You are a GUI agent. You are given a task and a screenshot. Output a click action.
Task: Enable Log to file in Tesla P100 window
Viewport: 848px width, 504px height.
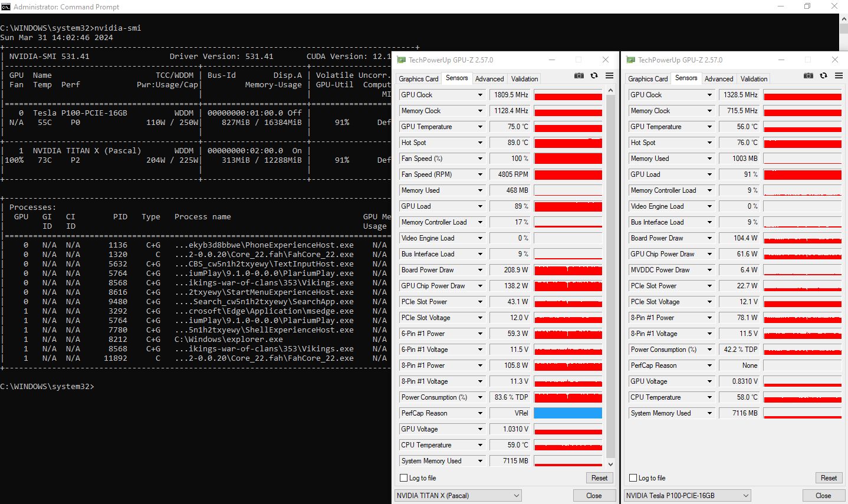pos(633,478)
